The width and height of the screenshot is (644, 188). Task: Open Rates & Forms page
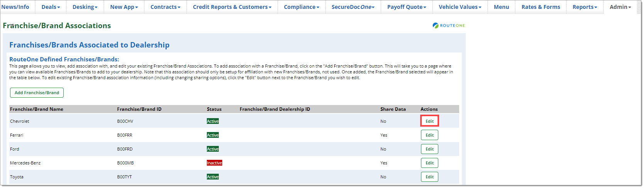(541, 7)
